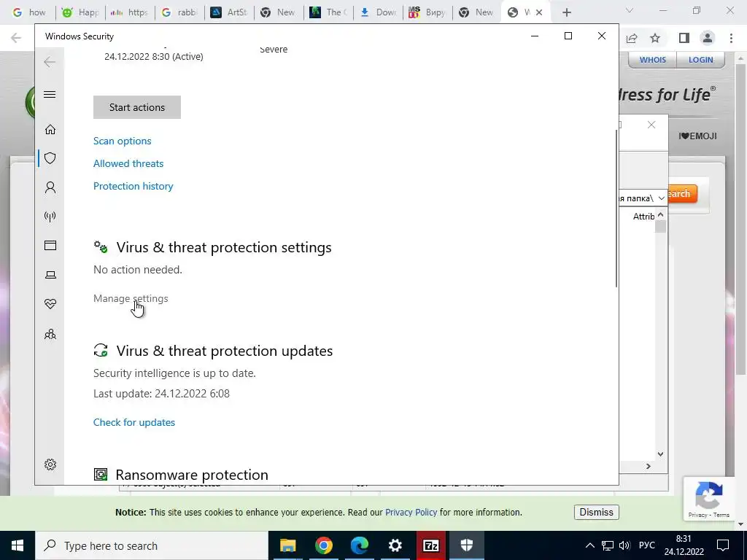This screenshot has width=747, height=560.
Task: Click reCAPTCHA Privacy link
Action: click(x=697, y=515)
